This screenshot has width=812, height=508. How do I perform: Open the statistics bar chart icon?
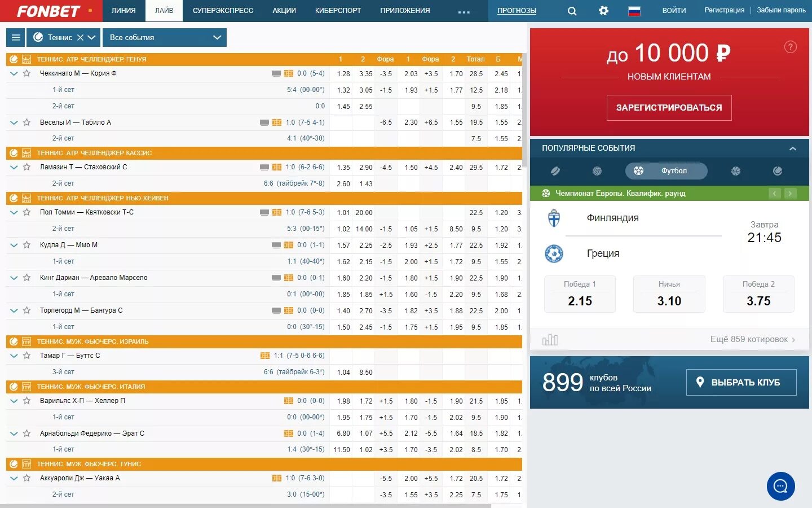550,339
